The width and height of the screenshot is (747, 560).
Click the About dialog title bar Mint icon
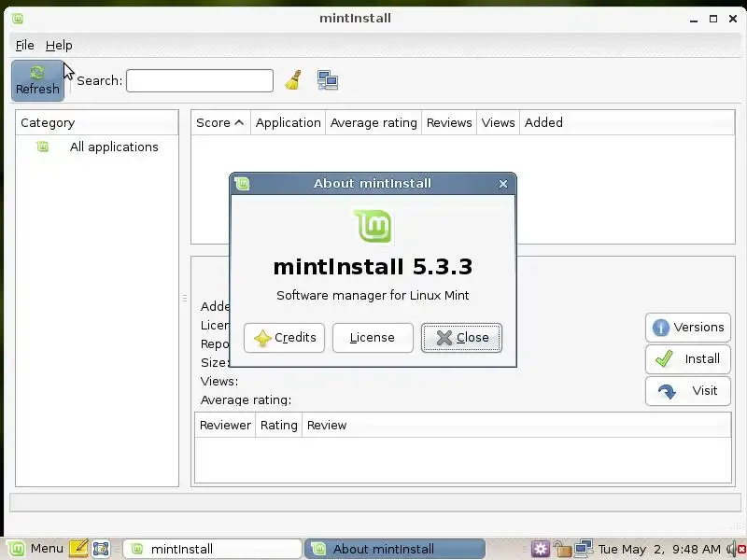242,183
